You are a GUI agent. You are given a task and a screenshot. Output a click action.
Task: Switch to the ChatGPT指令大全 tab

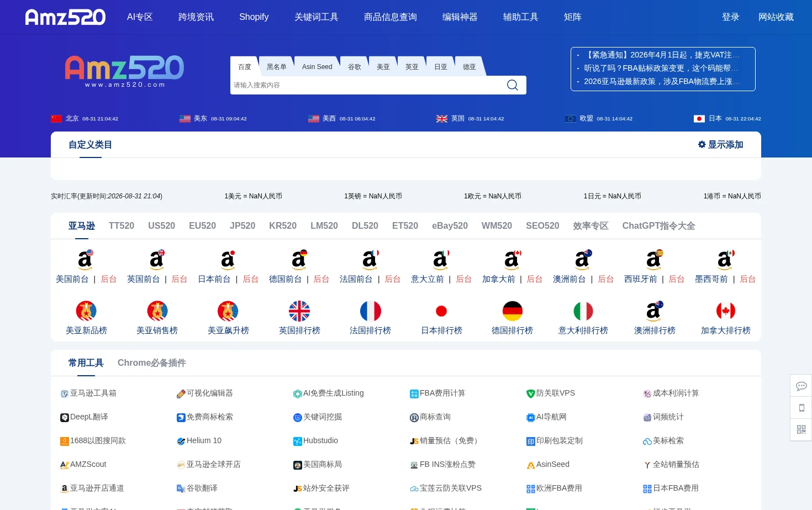coord(658,226)
